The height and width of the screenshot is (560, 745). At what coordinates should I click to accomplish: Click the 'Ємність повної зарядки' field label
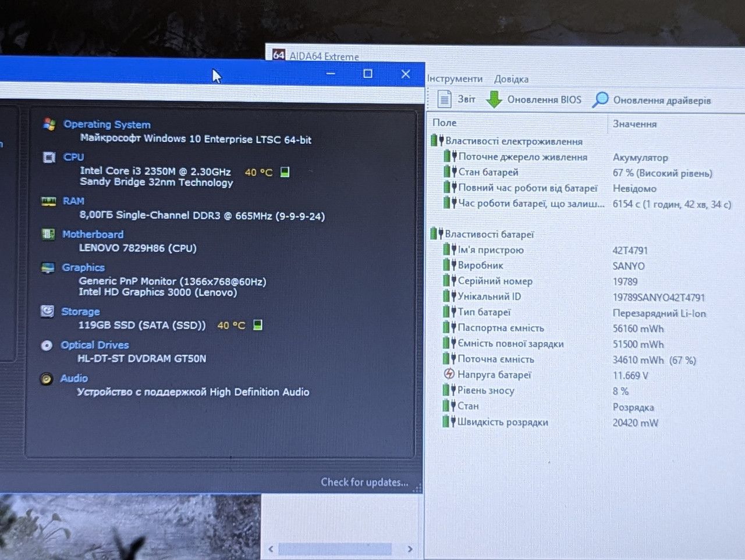[x=510, y=344]
